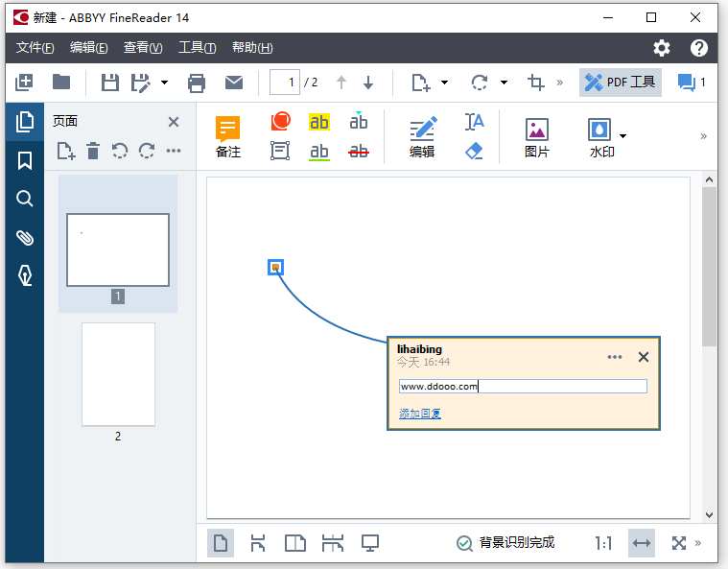Viewport: 728px width, 569px height.
Task: Expand main toolbar overflow chevron
Action: tap(560, 83)
